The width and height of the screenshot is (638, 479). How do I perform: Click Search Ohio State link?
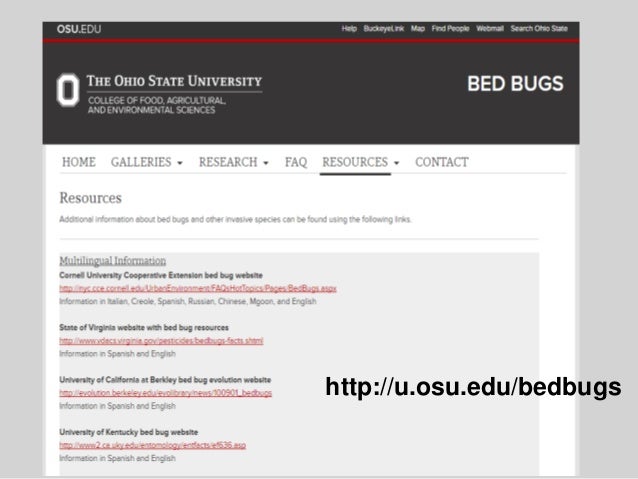click(x=539, y=28)
